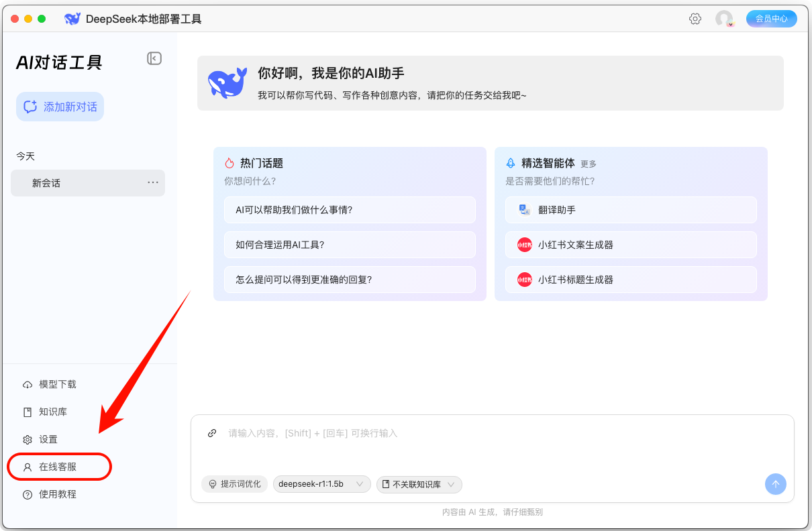Click the DeepSeek whale logo in title bar
Image resolution: width=812 pixels, height=531 pixels.
click(72, 19)
